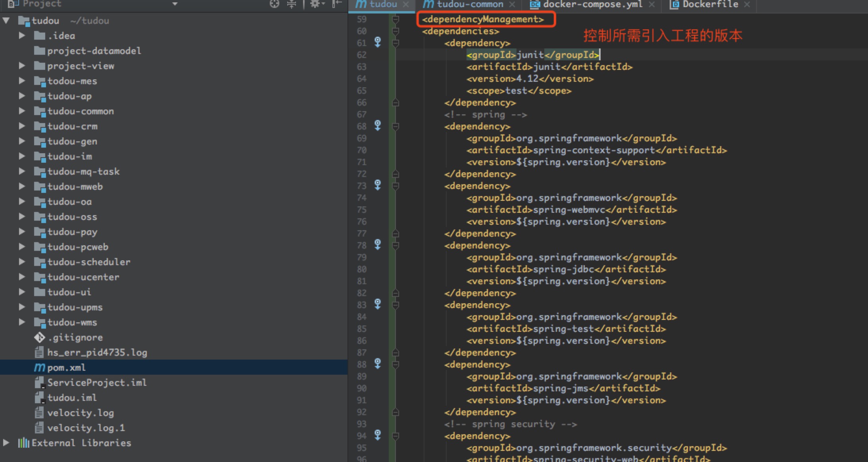Select the tudou-wms module
Viewport: 868px width, 462px height.
tap(72, 322)
